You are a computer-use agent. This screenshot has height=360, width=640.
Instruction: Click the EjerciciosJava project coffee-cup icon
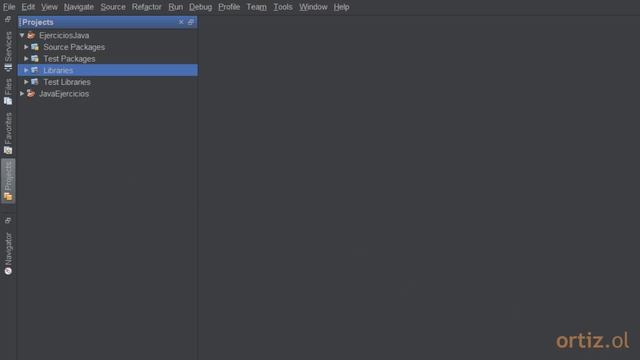coord(31,36)
